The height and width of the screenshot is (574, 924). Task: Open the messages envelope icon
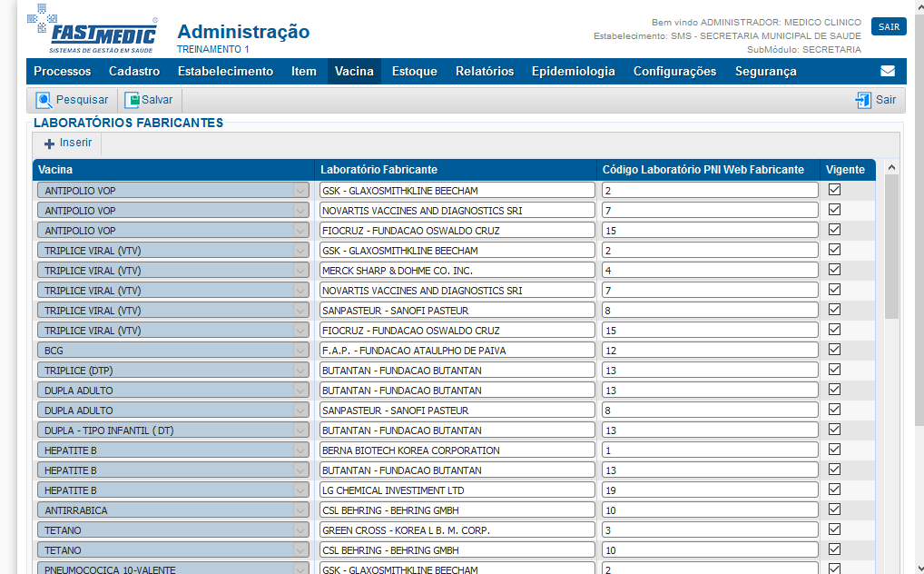point(888,72)
